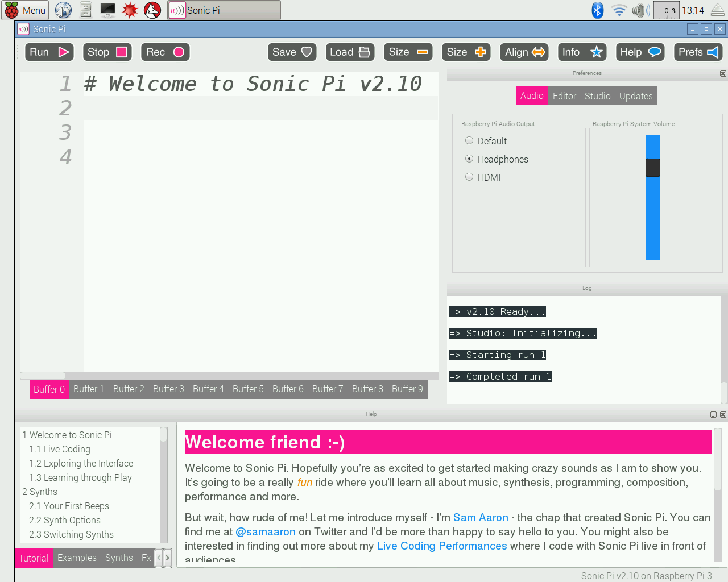The width and height of the screenshot is (728, 582).
Task: Switch to Buffer 3
Action: tap(168, 389)
